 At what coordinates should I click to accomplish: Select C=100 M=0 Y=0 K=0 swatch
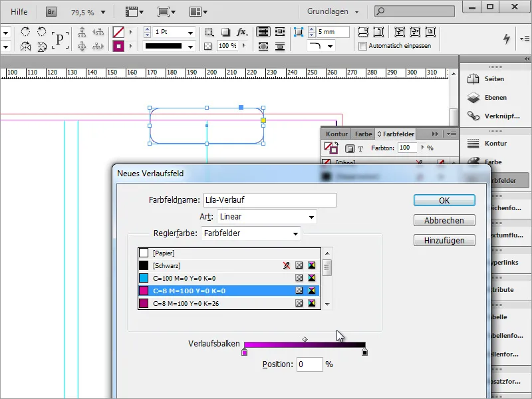tap(229, 278)
